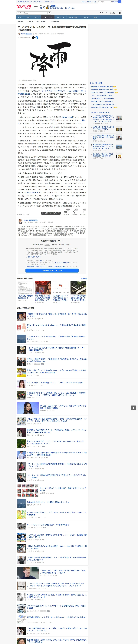The image size is (138, 644).
Task: Select the みんなの意見 navigation tab
Action: 73,17
